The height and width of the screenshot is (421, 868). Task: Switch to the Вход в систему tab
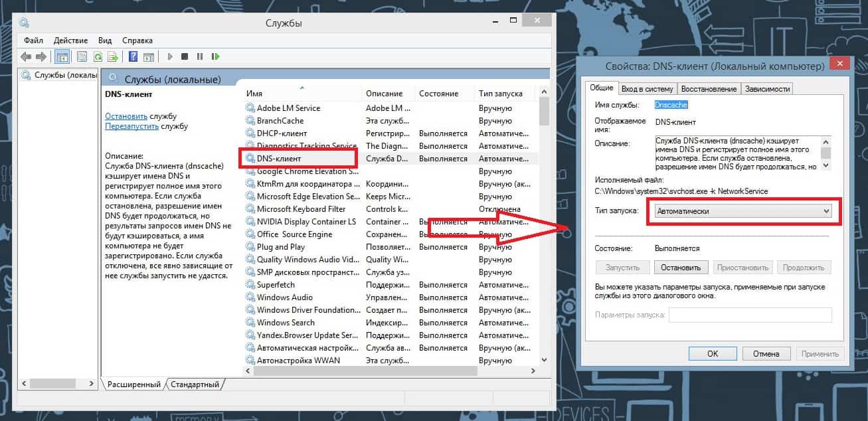coord(647,89)
